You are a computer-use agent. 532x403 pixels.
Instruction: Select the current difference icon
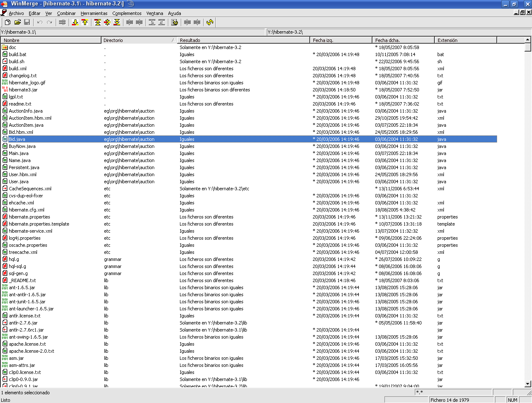107,22
